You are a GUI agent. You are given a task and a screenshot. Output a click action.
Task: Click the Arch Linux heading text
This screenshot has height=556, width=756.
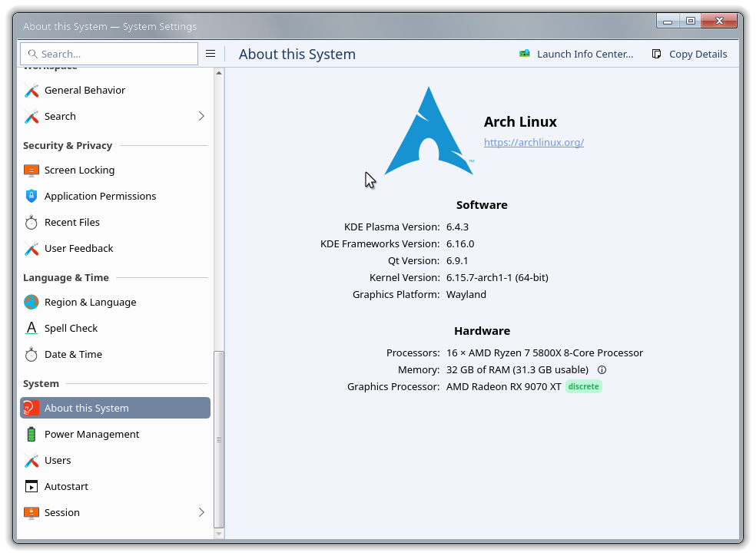pos(520,122)
